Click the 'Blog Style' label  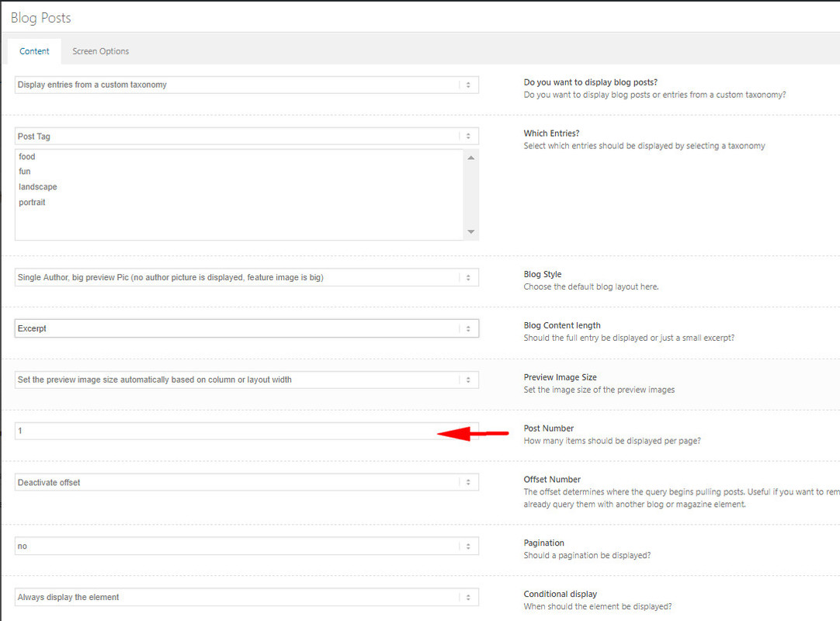click(543, 274)
